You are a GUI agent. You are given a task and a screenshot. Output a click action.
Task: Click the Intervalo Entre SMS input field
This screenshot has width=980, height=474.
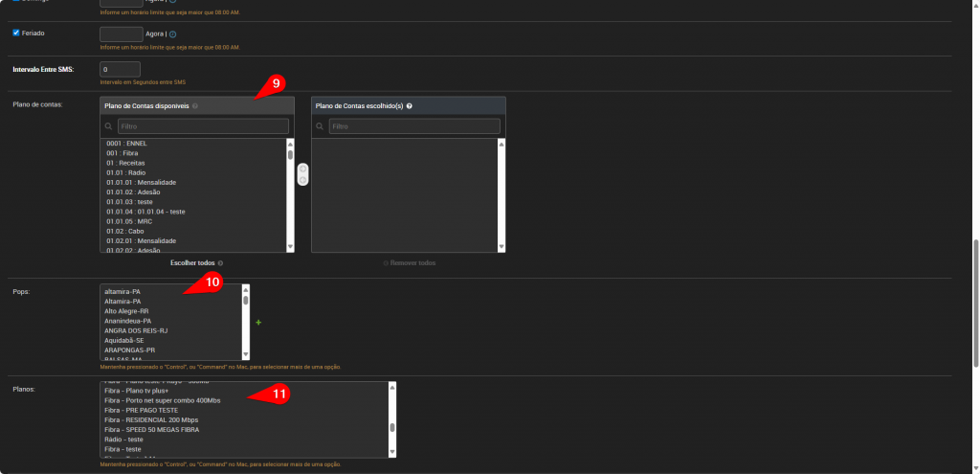120,69
